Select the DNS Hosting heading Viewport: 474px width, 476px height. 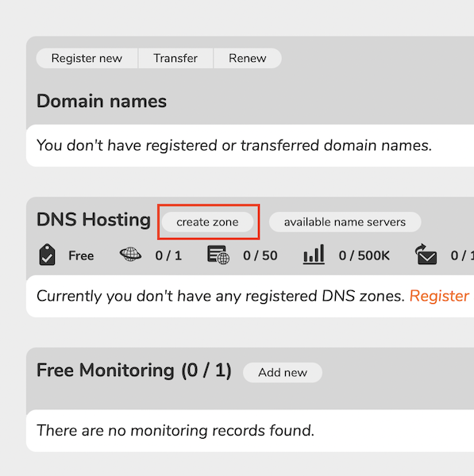[94, 220]
